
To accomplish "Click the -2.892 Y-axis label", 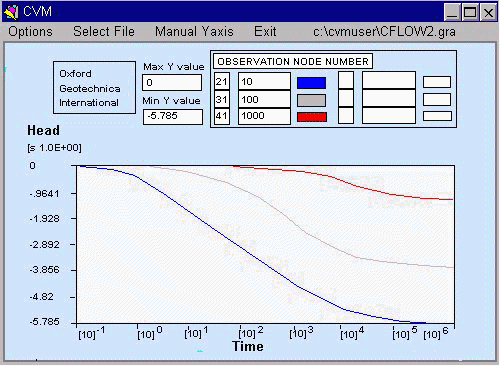I will pyautogui.click(x=44, y=245).
